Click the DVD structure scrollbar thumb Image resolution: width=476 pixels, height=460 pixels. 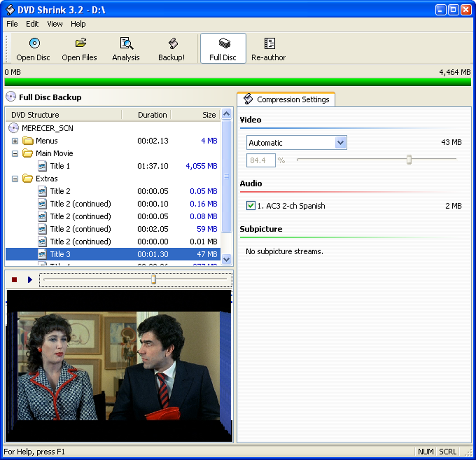[226, 176]
